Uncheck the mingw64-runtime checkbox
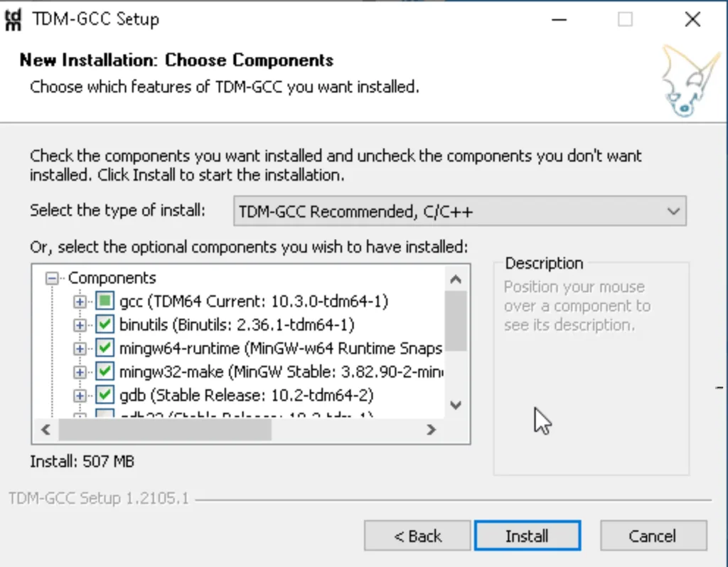The height and width of the screenshot is (567, 728). coord(105,348)
